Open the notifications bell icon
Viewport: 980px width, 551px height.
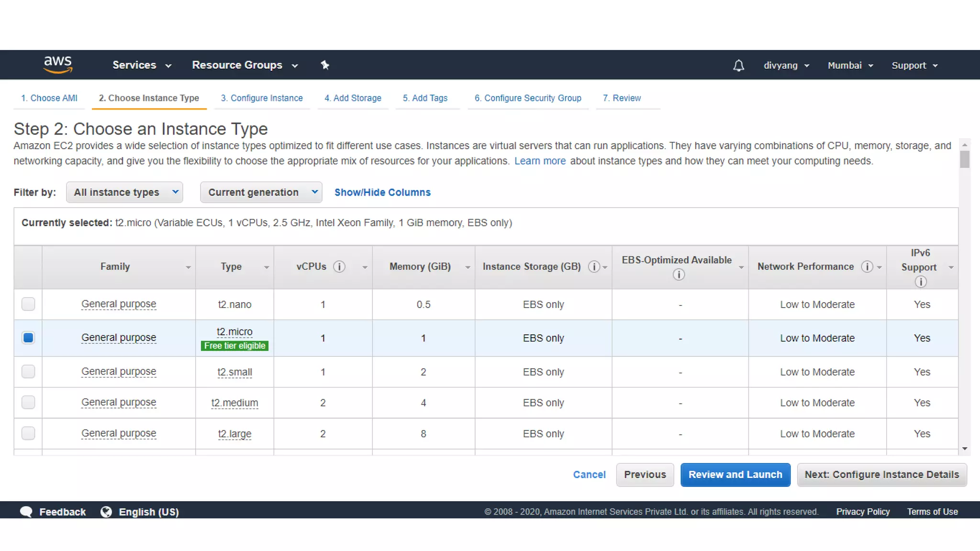tap(738, 66)
